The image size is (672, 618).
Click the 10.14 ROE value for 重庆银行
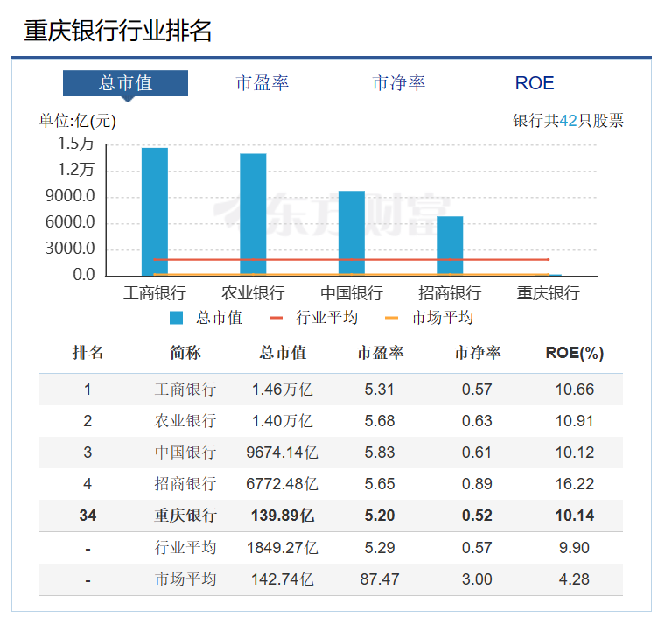[575, 516]
